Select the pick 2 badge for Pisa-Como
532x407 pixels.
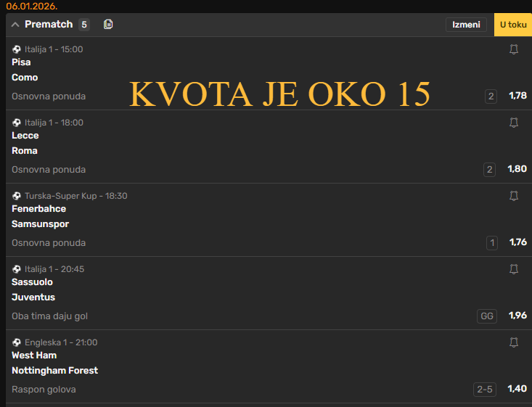(x=491, y=96)
